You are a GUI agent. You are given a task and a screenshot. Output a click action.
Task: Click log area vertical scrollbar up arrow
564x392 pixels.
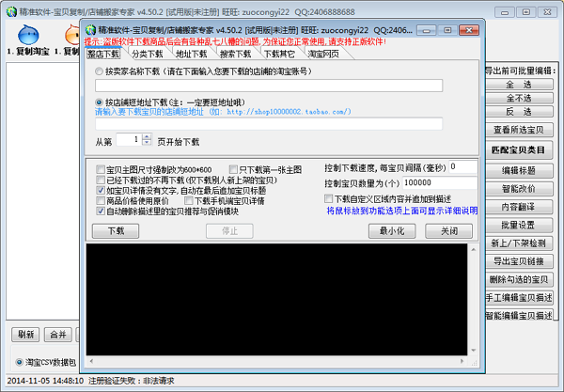(x=474, y=249)
